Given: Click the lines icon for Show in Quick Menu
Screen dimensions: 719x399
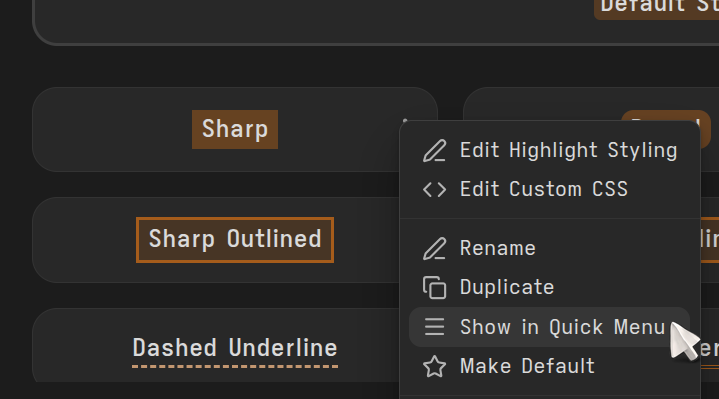Looking at the screenshot, I should click(434, 327).
